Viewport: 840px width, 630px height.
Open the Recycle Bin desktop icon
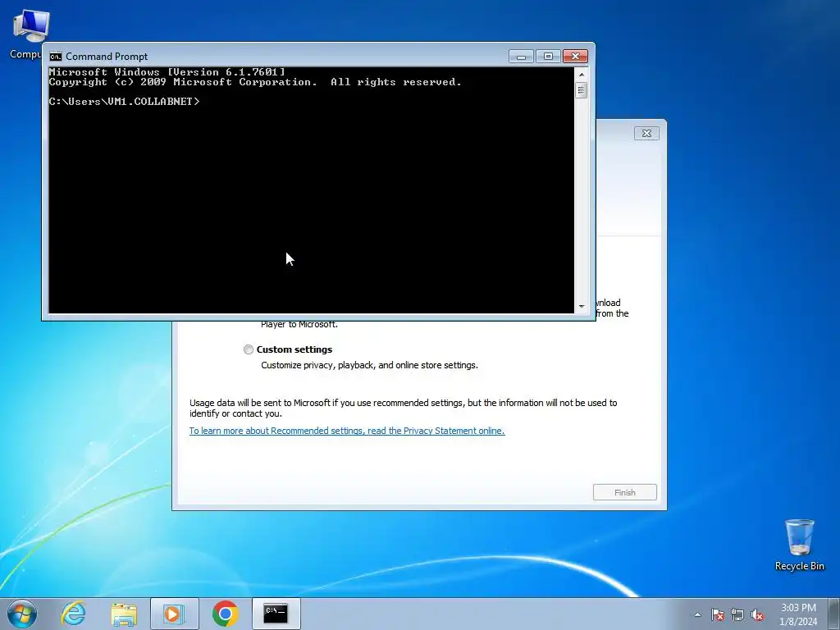pyautogui.click(x=799, y=545)
